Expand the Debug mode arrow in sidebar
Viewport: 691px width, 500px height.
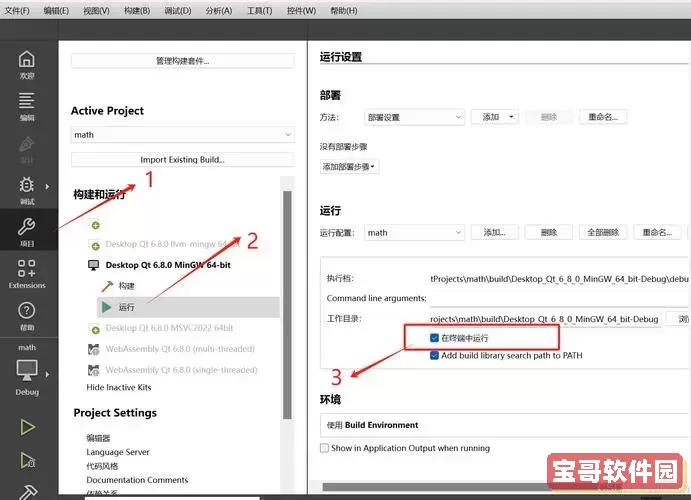(x=47, y=187)
